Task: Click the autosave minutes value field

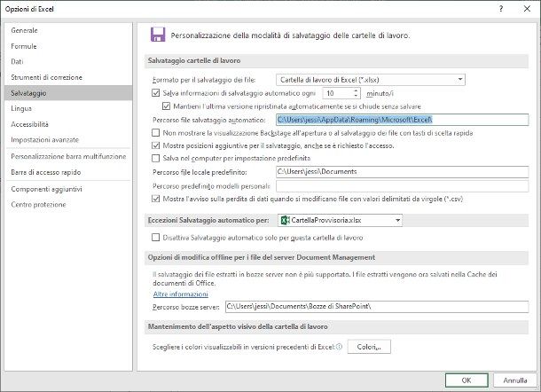Action: [x=338, y=93]
